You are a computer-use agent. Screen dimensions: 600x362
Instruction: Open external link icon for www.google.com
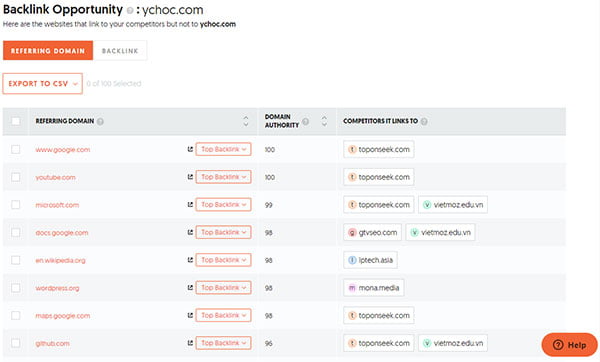[190, 149]
